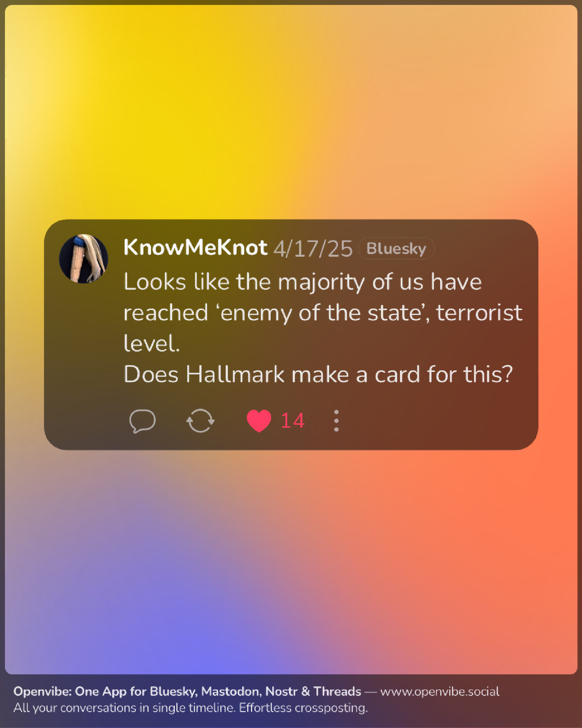Repost using the circular arrows icon
Viewport: 582px width, 728px height.
(200, 421)
